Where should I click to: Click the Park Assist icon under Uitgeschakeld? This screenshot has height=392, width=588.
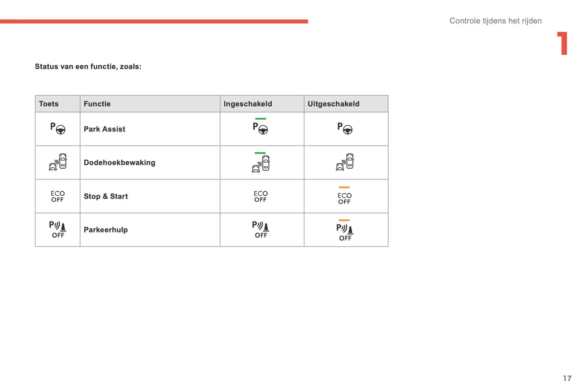[345, 129]
